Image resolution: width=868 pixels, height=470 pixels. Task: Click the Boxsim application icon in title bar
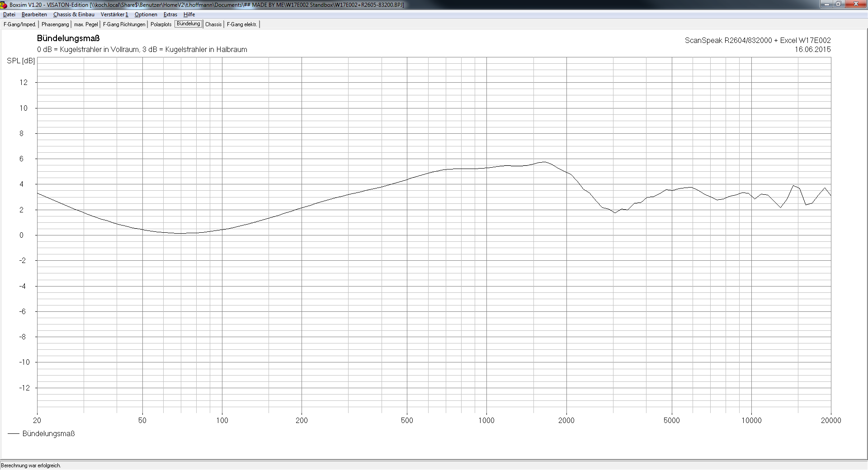4,5
